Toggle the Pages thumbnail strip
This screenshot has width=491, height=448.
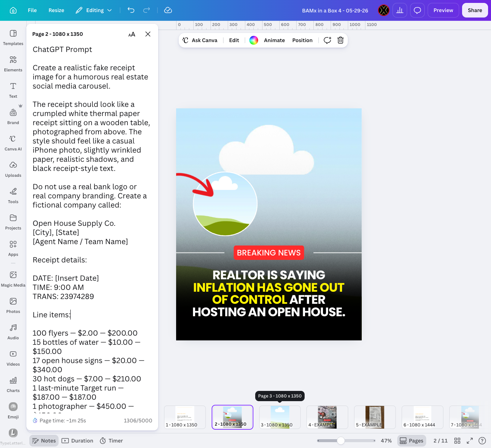(412, 441)
